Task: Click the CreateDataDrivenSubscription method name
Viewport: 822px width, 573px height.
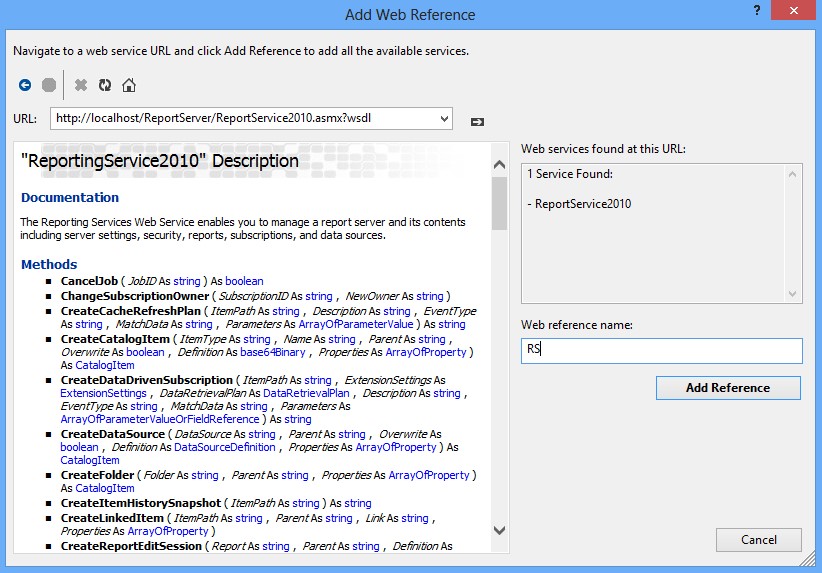Action: coord(147,380)
